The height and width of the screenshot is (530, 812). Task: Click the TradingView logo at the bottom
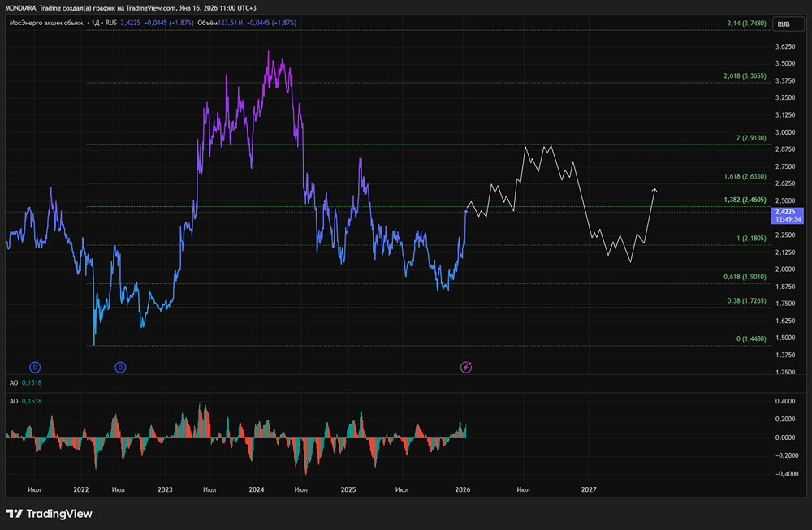coord(50,514)
